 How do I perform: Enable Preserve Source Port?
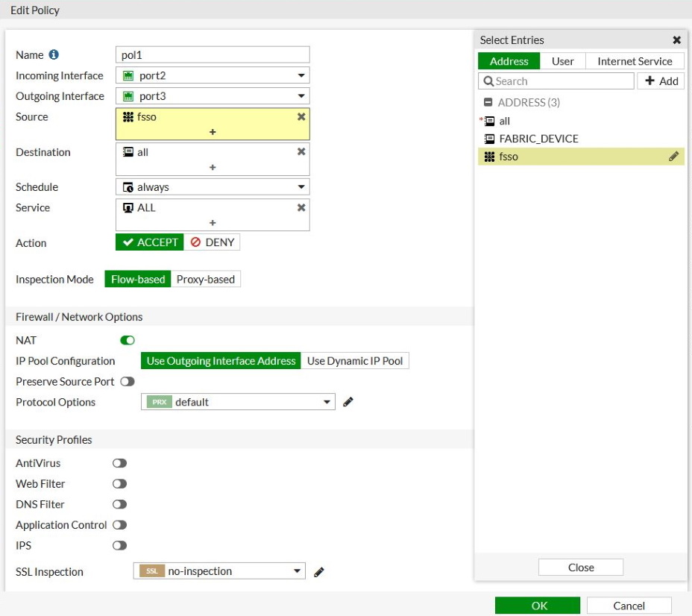tap(128, 381)
